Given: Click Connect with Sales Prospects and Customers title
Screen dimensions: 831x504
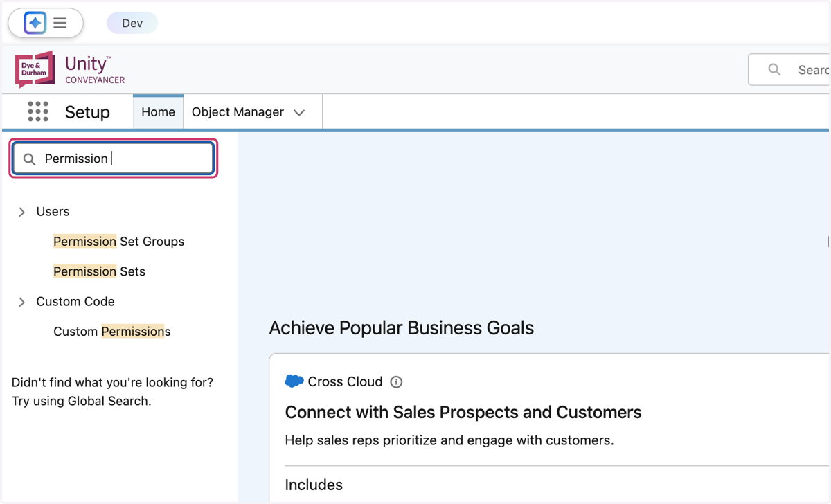Looking at the screenshot, I should [463, 413].
